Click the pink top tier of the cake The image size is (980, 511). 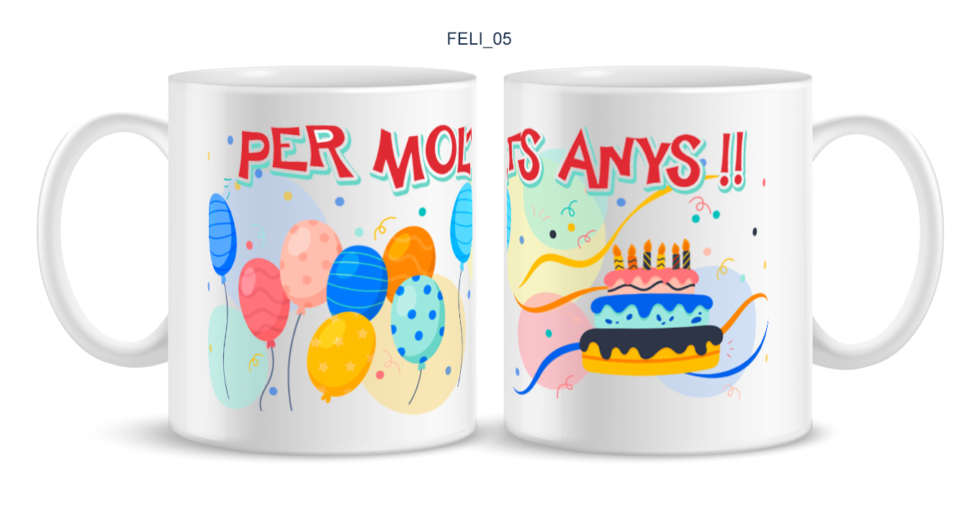pyautogui.click(x=652, y=280)
